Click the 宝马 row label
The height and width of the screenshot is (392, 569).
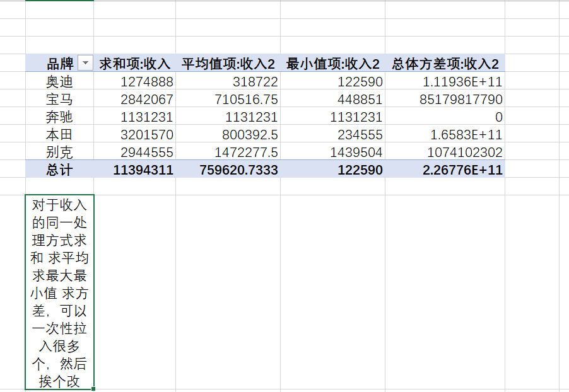click(59, 99)
